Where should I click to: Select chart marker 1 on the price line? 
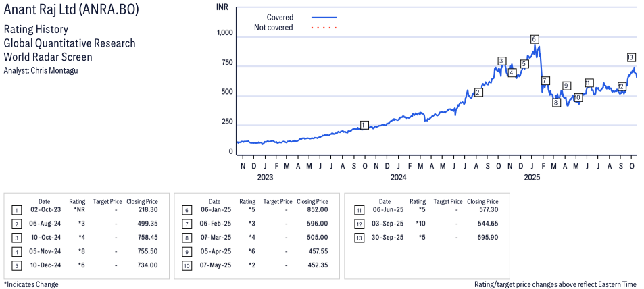[x=364, y=125]
